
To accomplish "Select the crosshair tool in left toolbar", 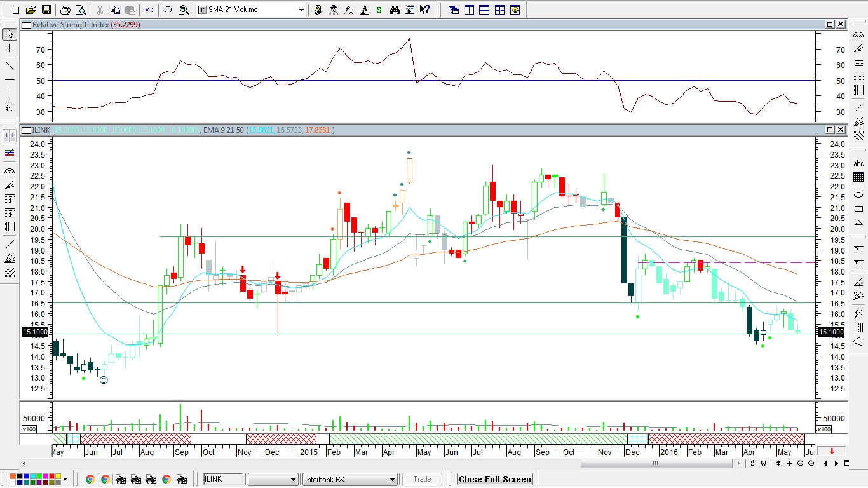I will point(10,49).
